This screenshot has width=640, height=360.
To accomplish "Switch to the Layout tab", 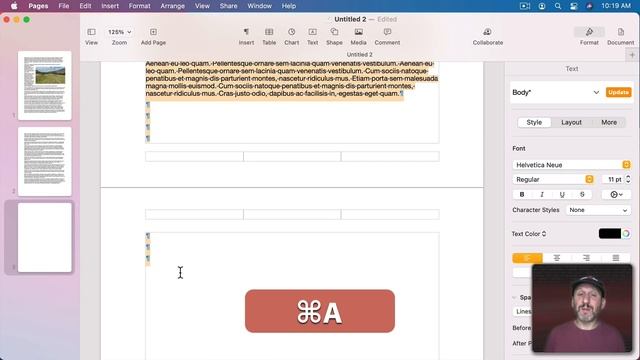I will tap(571, 122).
